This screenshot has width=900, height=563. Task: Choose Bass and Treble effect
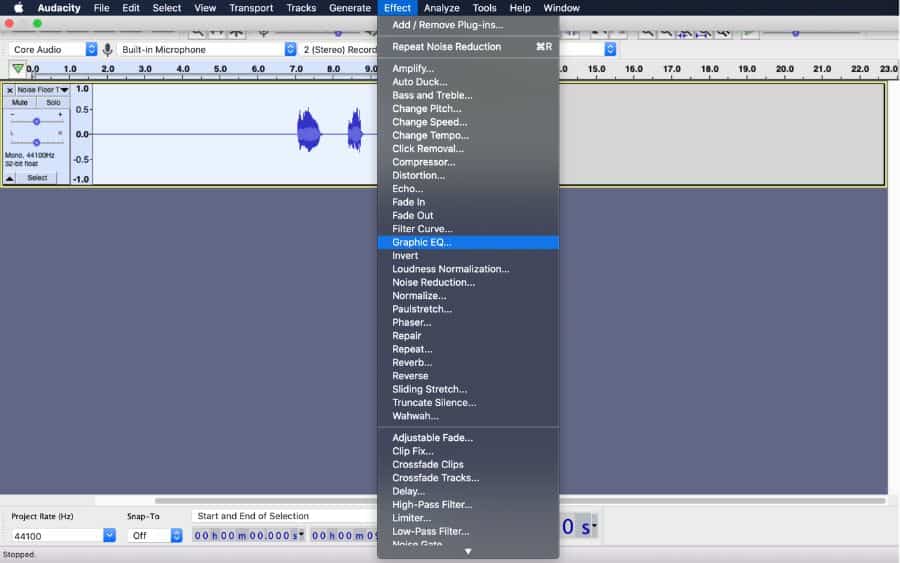pos(468,95)
